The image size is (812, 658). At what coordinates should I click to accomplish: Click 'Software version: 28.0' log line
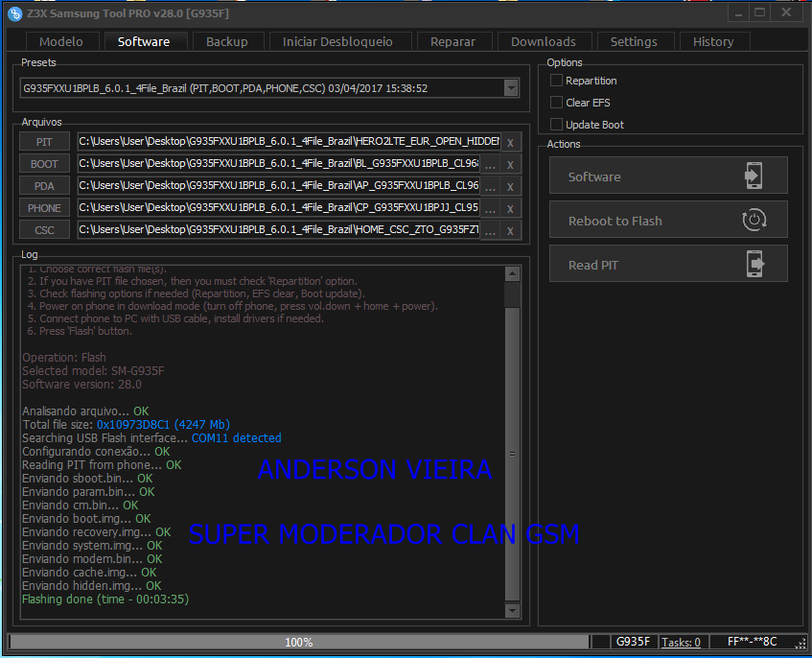[x=81, y=385]
